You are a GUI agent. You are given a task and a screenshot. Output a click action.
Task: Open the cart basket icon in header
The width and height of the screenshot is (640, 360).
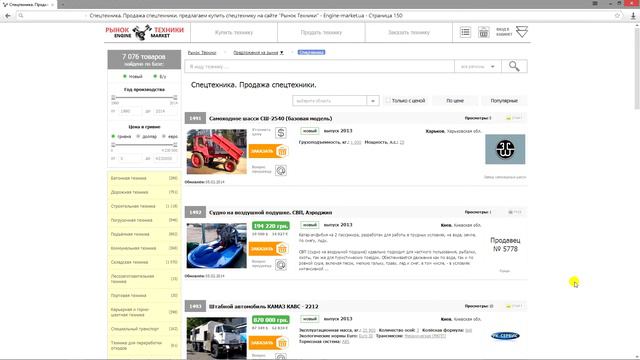point(484,32)
